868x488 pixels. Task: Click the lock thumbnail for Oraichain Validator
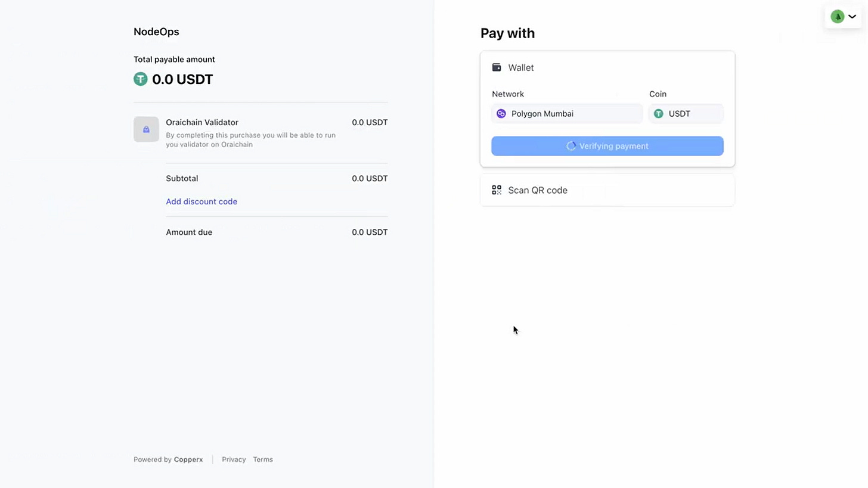pos(146,129)
